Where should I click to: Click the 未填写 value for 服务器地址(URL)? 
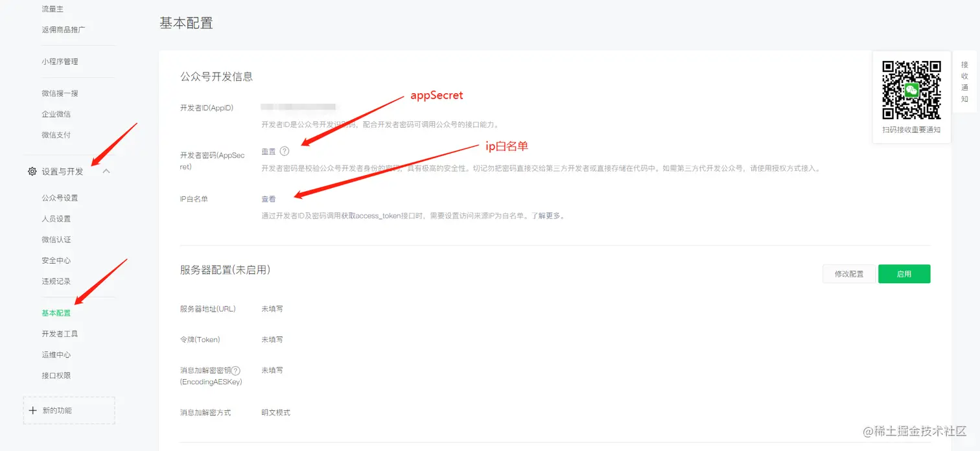(272, 309)
